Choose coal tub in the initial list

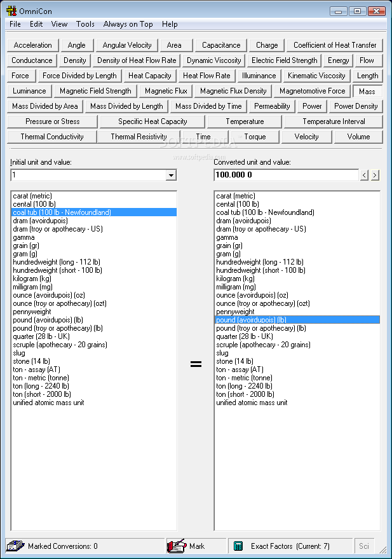pyautogui.click(x=94, y=212)
